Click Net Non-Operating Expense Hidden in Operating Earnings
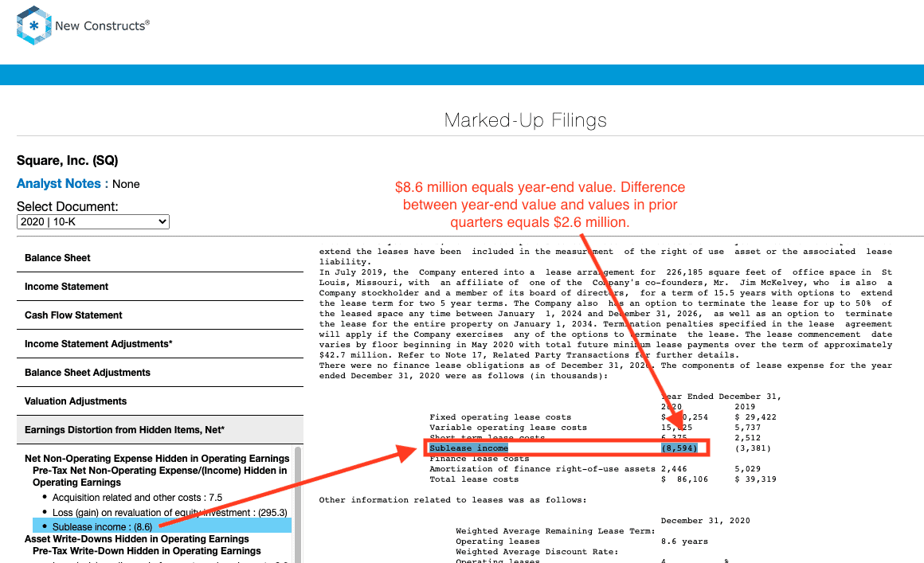The image size is (924, 563). tap(157, 458)
